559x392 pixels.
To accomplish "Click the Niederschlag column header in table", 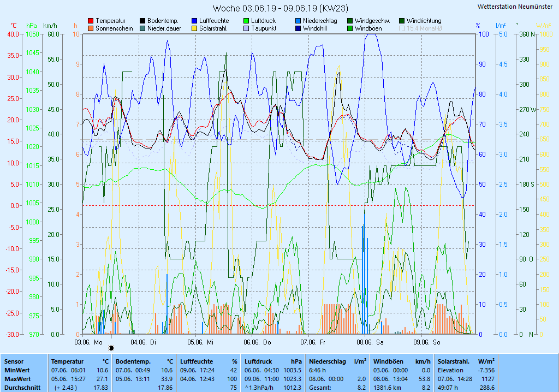I will (x=327, y=361).
